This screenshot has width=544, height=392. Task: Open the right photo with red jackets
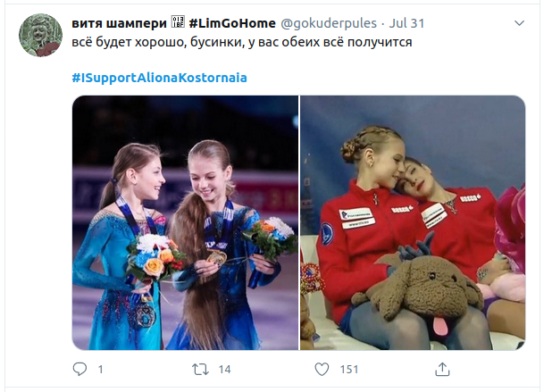tap(413, 222)
